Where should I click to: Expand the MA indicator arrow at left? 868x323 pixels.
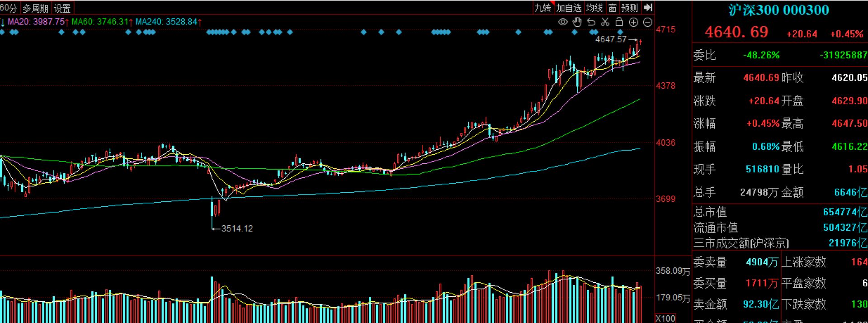coord(3,22)
